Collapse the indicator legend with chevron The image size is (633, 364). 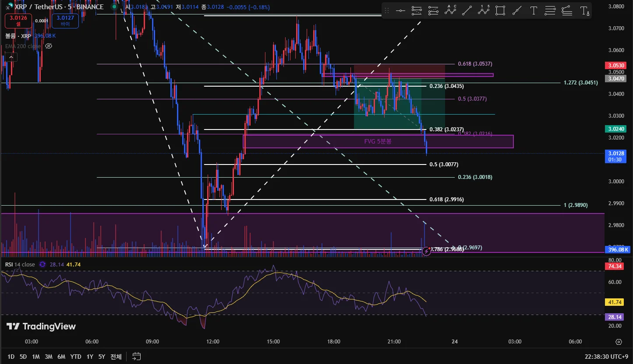(11, 57)
